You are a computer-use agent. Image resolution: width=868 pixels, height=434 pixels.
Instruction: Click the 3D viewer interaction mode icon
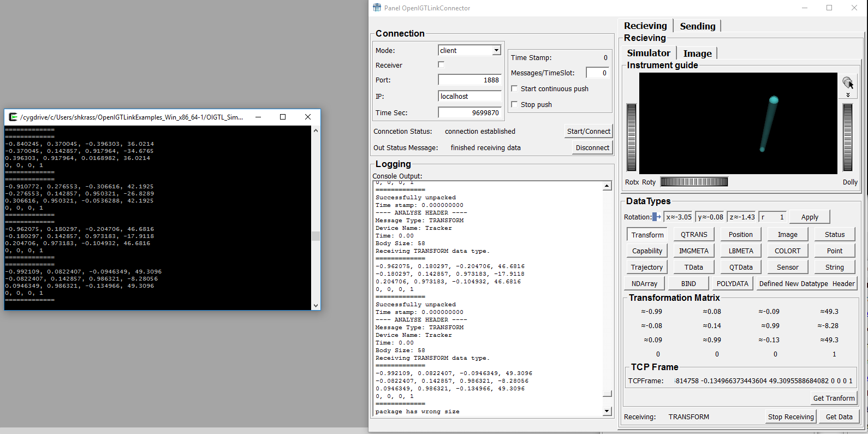(848, 83)
